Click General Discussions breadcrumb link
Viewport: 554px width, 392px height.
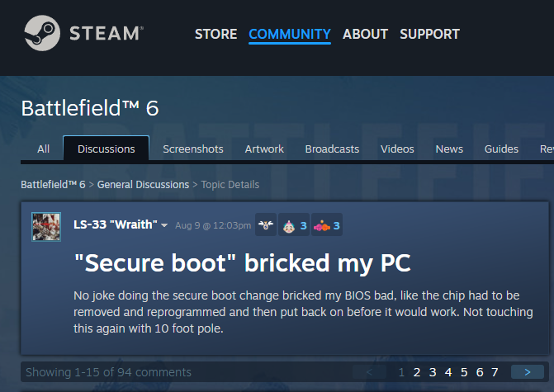143,185
